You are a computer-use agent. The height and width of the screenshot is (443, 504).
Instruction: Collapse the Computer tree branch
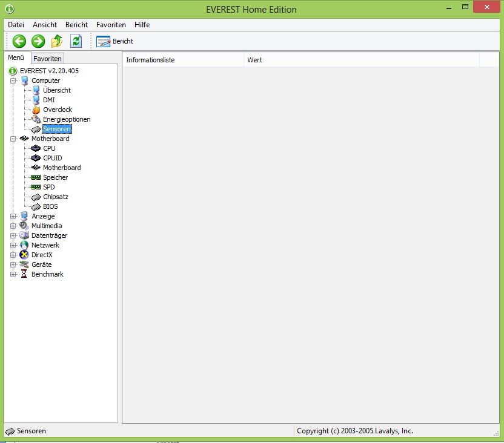coord(13,80)
